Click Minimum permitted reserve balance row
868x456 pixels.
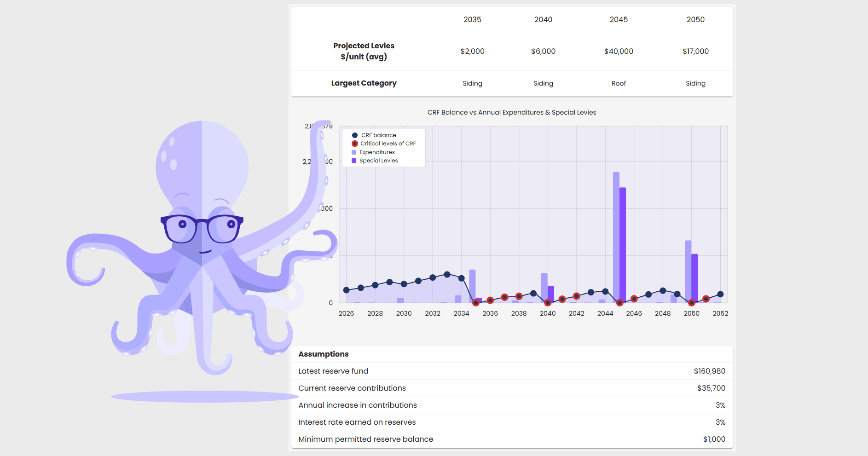pos(512,439)
